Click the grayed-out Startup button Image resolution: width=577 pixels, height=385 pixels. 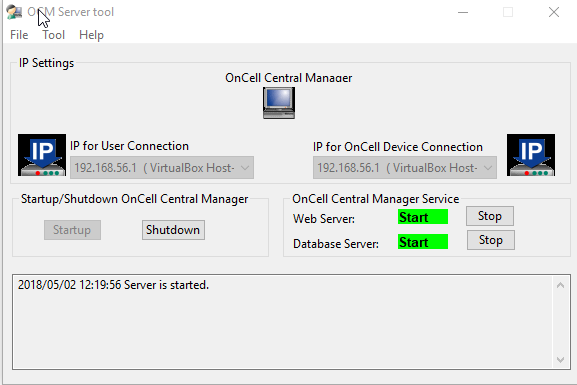click(x=72, y=230)
